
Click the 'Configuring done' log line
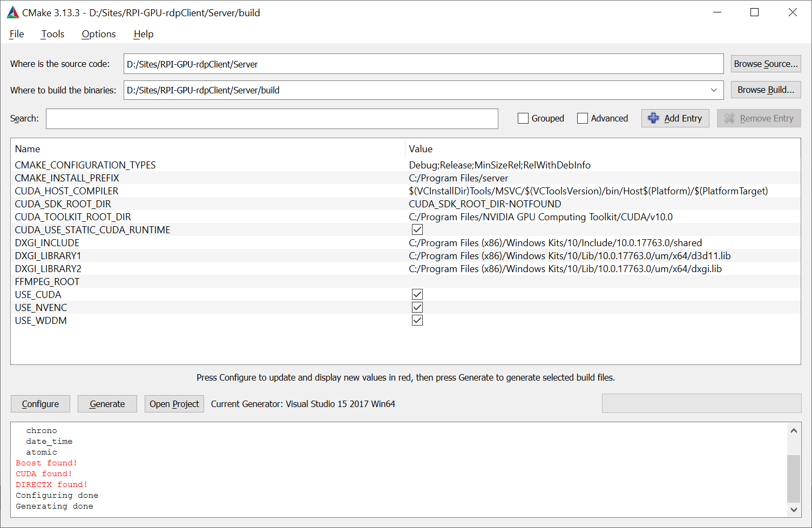click(57, 495)
